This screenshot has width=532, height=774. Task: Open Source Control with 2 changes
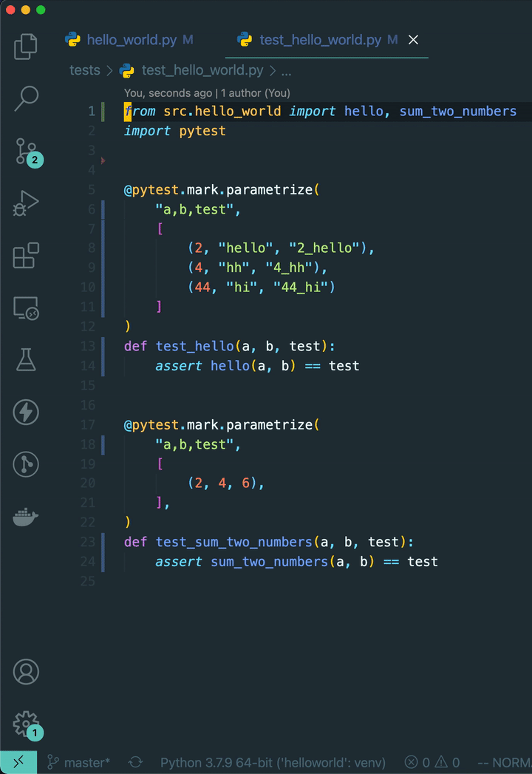pos(26,151)
